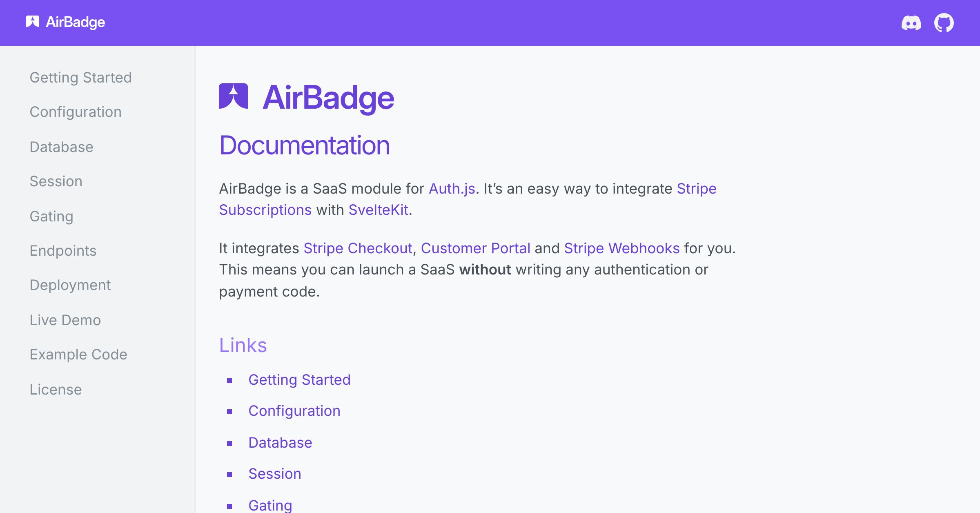Select Gating in the sidebar

pos(51,216)
